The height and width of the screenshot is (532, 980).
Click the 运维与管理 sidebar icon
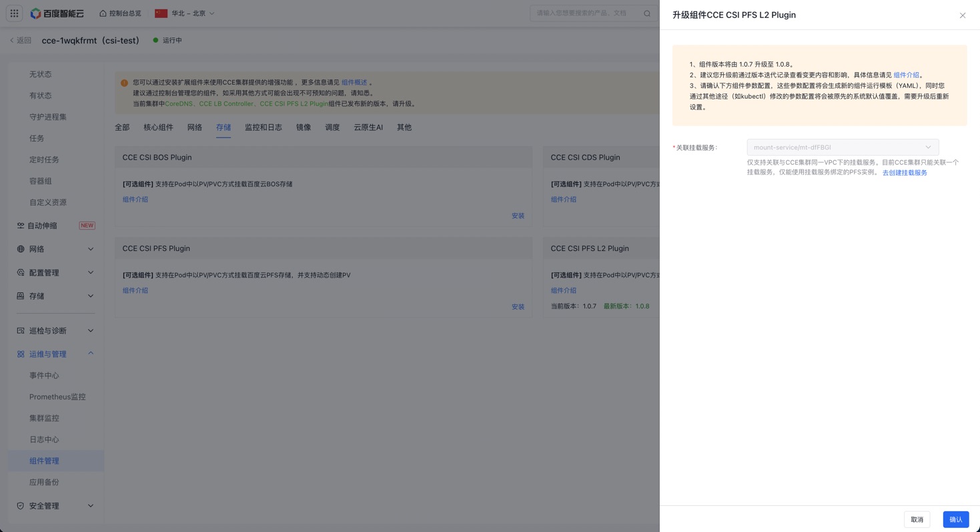21,354
